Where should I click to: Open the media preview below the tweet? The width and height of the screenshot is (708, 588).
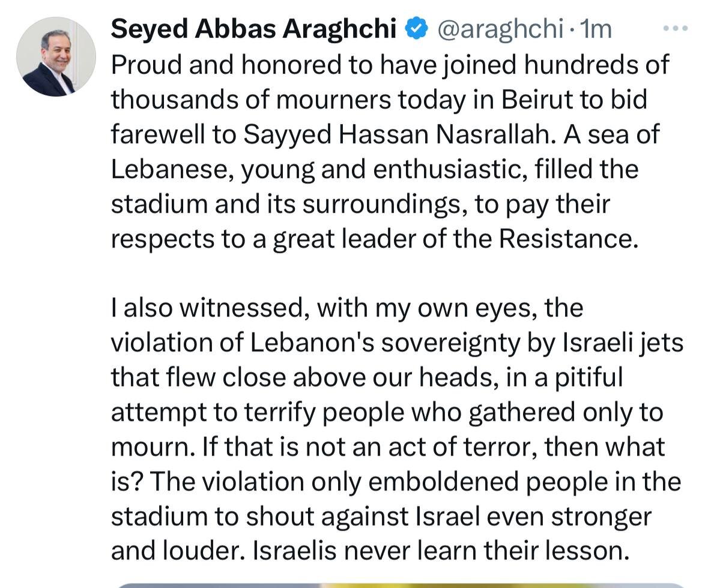tap(399, 584)
